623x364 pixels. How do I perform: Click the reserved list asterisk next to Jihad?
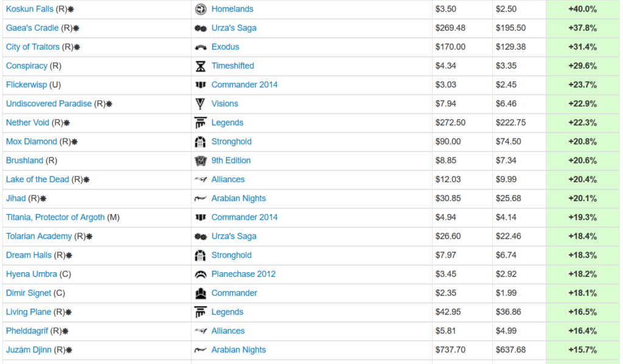43,199
